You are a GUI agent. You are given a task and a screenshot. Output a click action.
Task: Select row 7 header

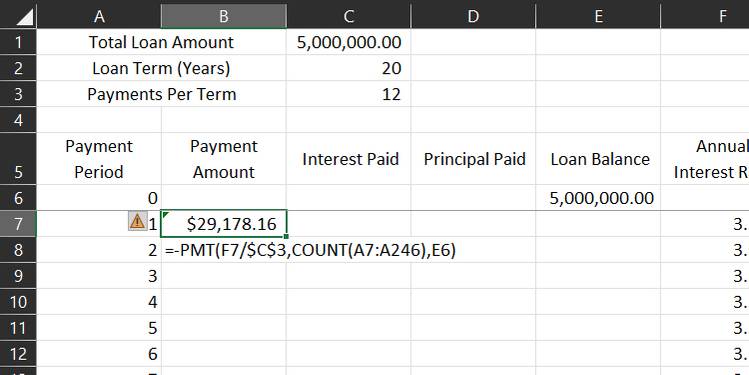(18, 224)
